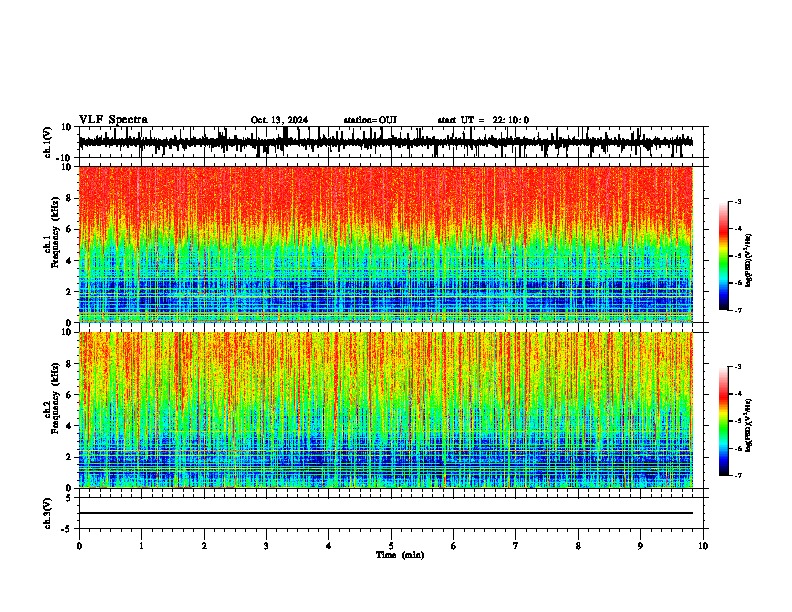Click the 'ch.3(V)' axis label
The width and height of the screenshot is (792, 612).
(x=48, y=513)
